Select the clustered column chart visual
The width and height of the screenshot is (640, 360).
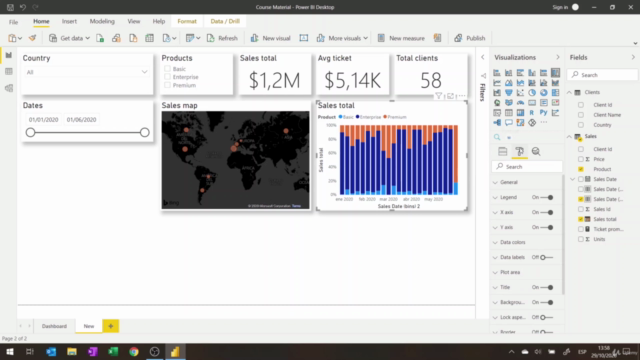click(532, 73)
